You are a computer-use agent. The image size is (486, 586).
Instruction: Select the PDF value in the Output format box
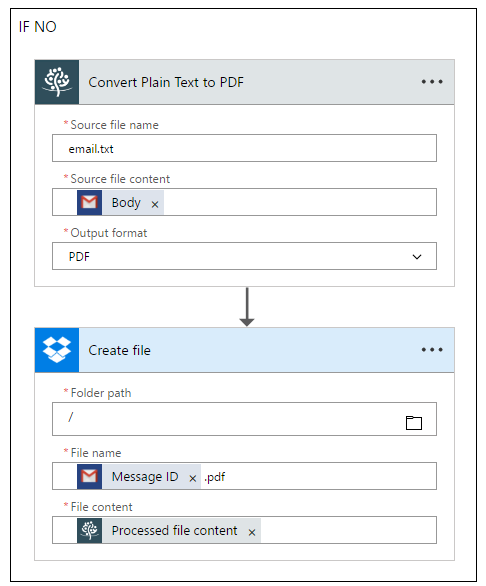[79, 257]
